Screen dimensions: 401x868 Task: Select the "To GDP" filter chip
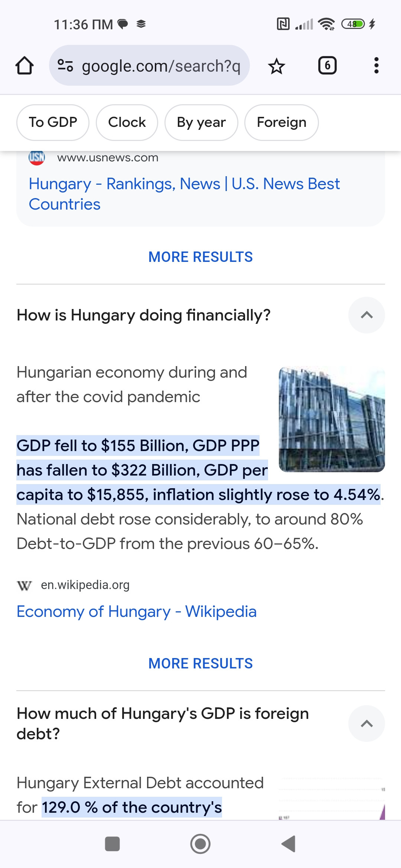pos(53,122)
